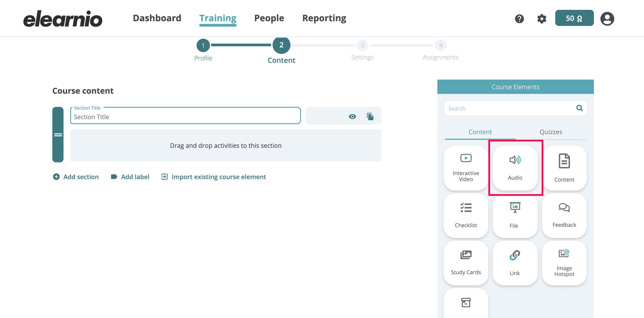The image size is (644, 318).
Task: Select the Study Cards element
Action: 466,263
